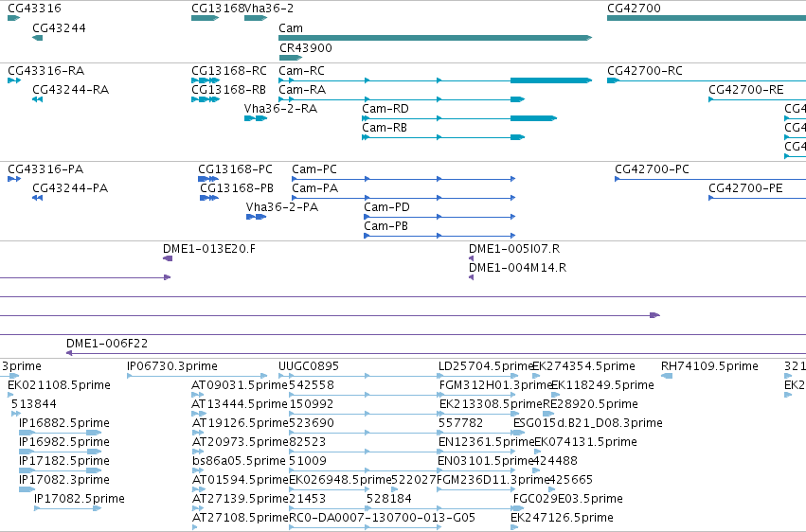Select the AT13444.5prime EST label
This screenshot has height=532, width=806.
tap(240, 404)
